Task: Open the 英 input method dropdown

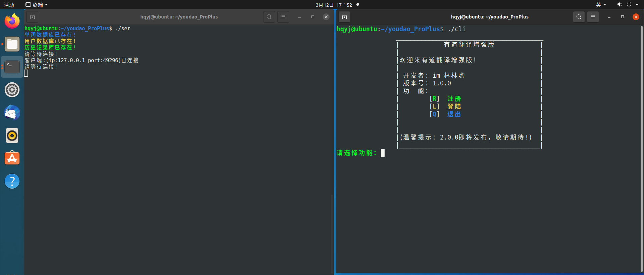Action: point(601,5)
